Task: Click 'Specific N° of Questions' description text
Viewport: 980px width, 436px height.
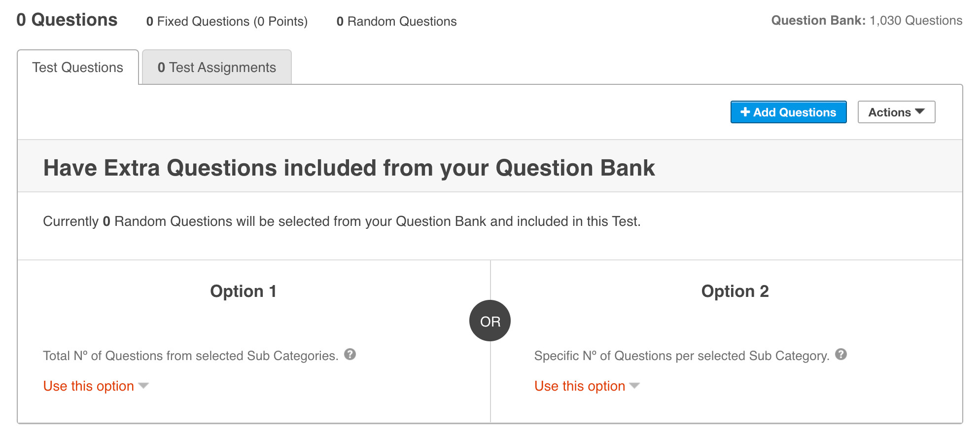Action: 682,356
